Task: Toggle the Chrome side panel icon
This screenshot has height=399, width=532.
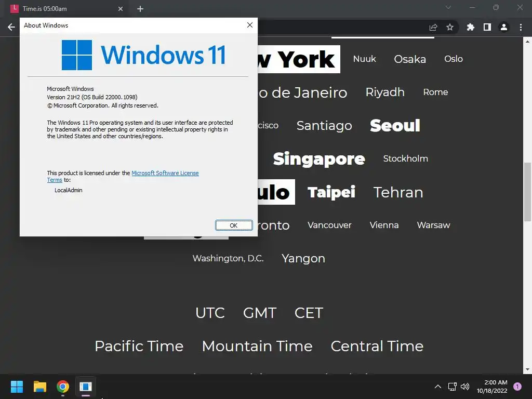Action: point(487,27)
